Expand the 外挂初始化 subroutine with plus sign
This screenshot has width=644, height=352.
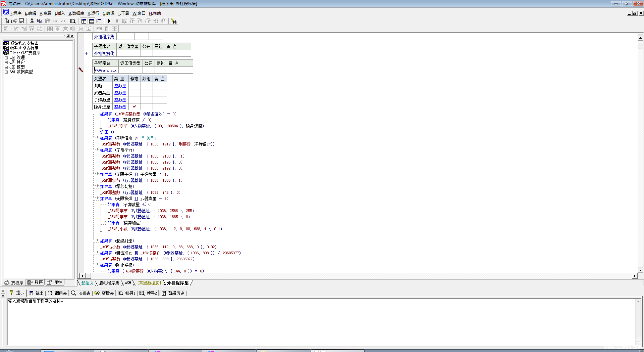tap(86, 53)
